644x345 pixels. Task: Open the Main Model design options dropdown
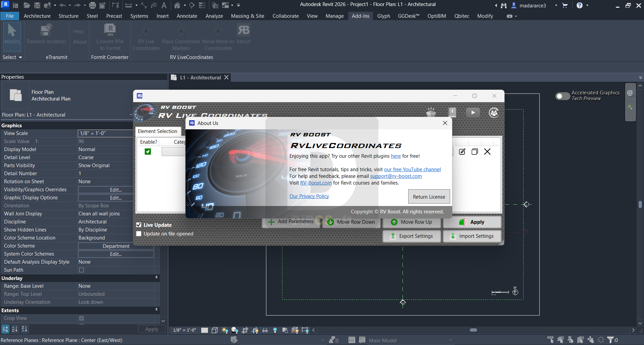coord(411,340)
